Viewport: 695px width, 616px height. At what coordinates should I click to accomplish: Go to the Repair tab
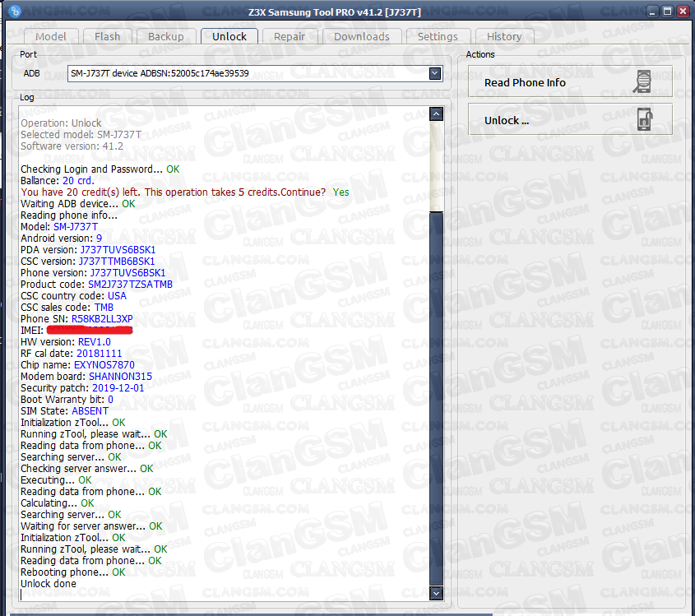(x=290, y=36)
